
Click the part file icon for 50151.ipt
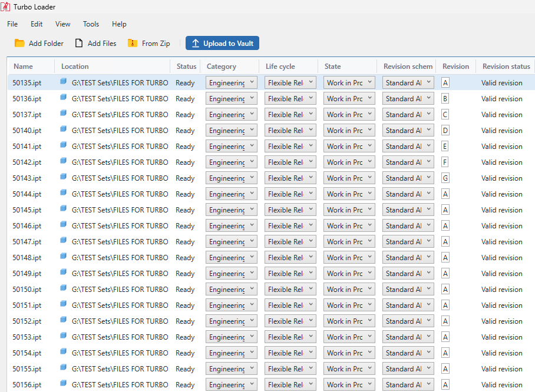[x=63, y=304]
